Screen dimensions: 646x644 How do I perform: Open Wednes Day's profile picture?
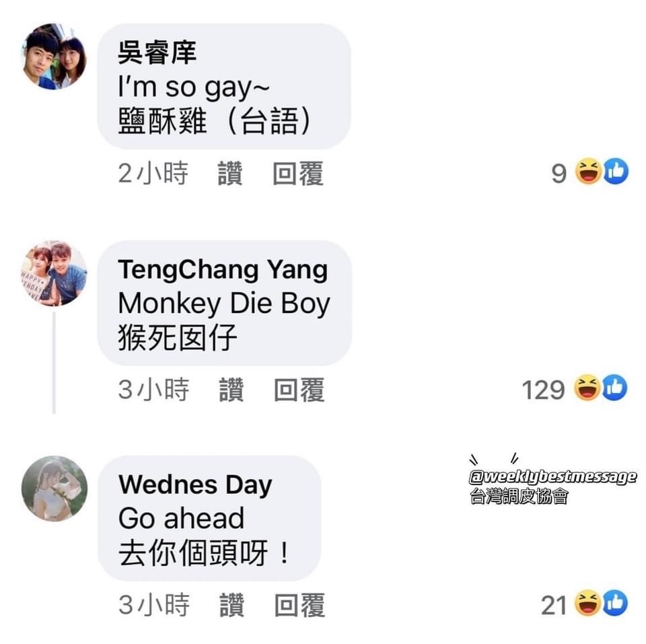[55, 489]
